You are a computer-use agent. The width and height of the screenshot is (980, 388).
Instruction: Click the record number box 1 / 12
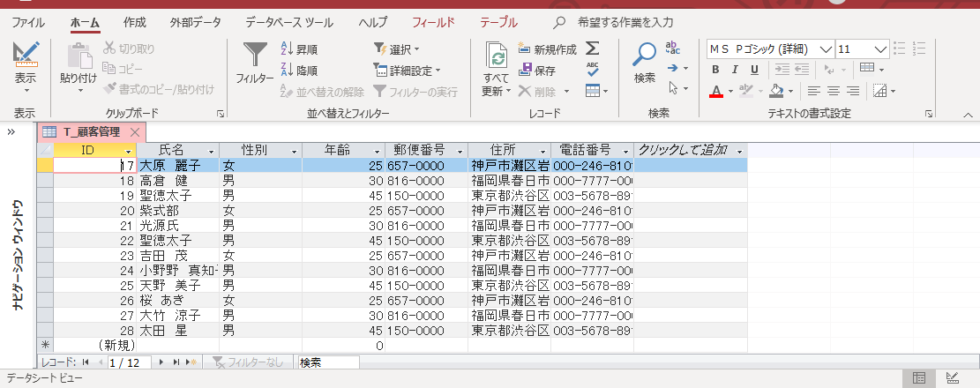[x=130, y=362]
